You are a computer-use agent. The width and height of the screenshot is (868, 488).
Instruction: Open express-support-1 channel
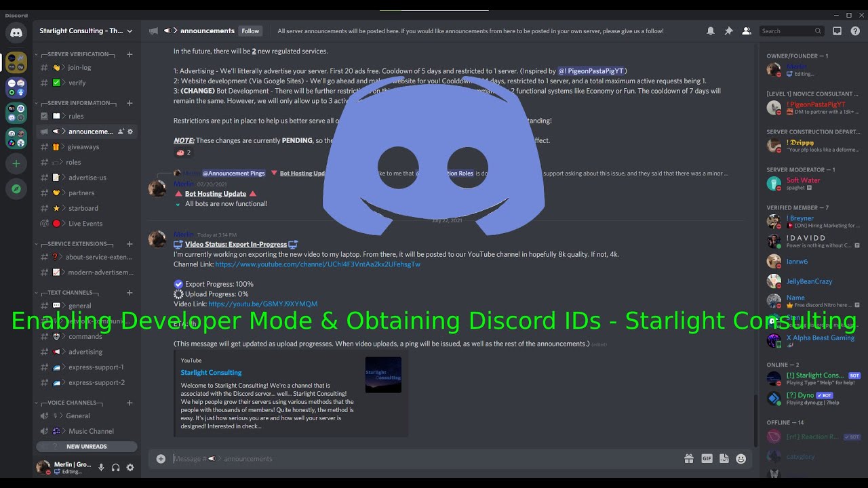(x=87, y=367)
